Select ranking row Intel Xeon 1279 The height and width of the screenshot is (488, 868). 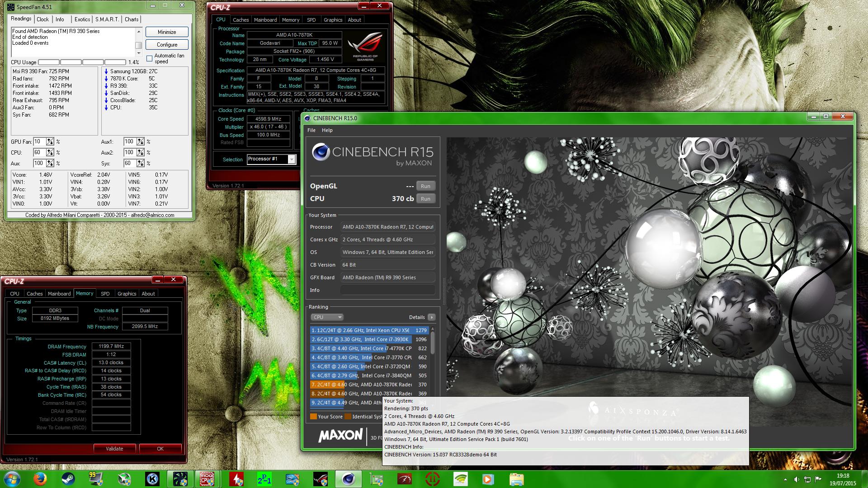pos(369,330)
